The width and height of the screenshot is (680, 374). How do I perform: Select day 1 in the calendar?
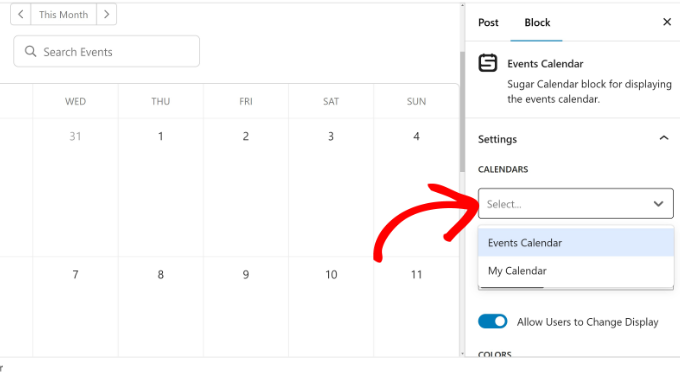(160, 137)
